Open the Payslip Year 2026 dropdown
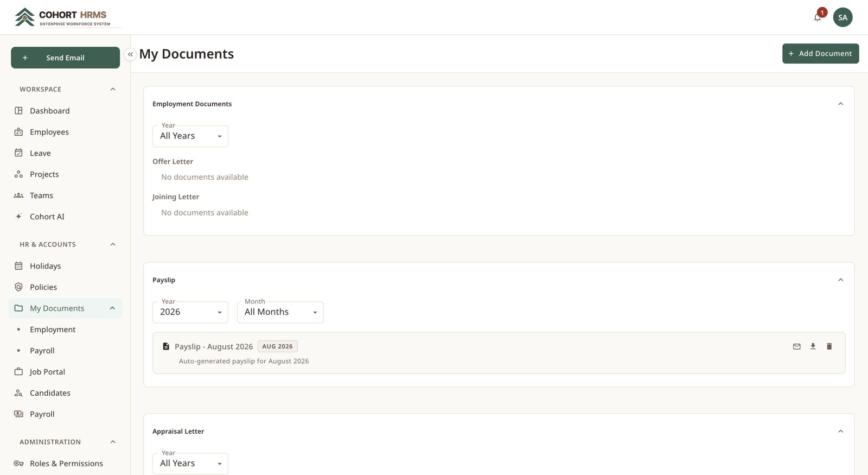 190,312
